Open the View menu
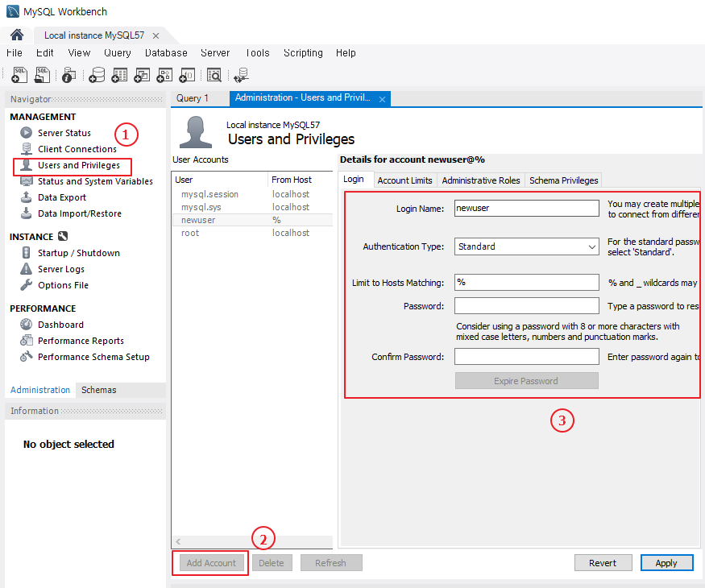This screenshot has height=588, width=705. pyautogui.click(x=79, y=53)
